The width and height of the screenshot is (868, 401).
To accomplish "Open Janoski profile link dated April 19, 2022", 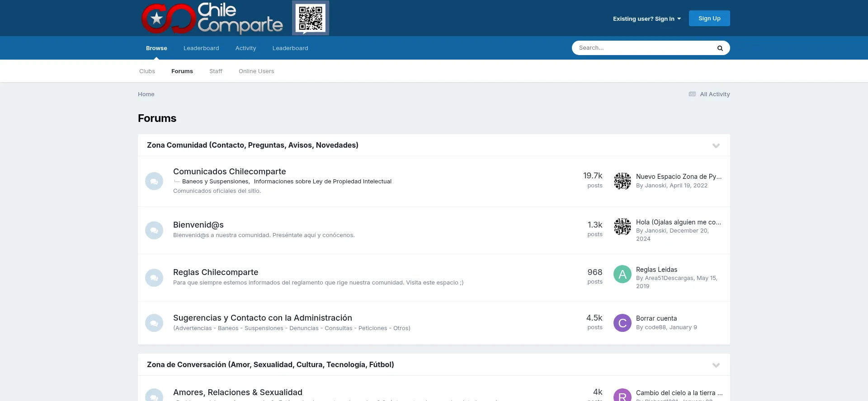I will (656, 186).
